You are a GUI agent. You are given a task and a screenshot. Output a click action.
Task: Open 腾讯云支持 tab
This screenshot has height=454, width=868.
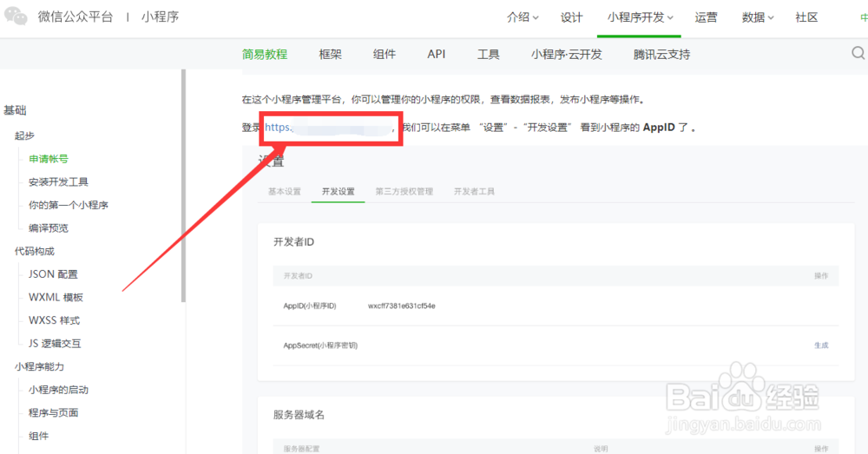tap(661, 55)
